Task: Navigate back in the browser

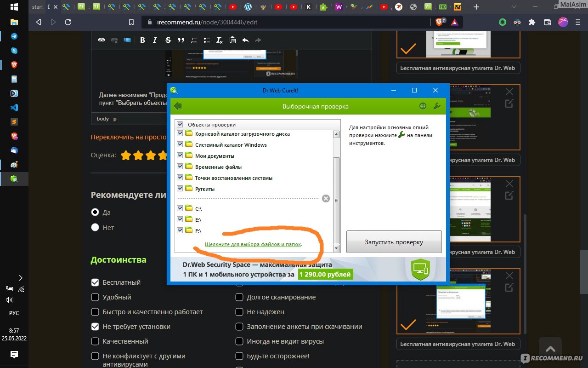Action: point(39,22)
